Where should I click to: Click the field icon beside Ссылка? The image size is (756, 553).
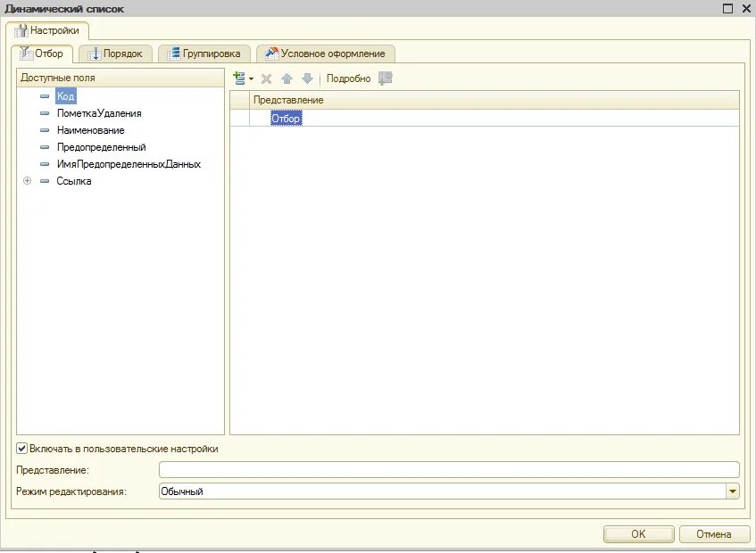click(45, 181)
